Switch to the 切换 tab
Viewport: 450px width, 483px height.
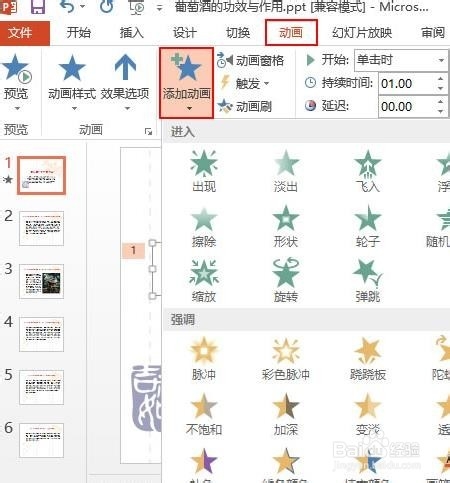[238, 33]
